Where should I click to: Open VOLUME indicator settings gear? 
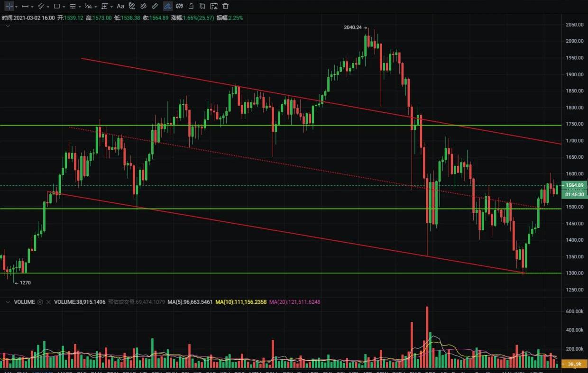(40, 302)
